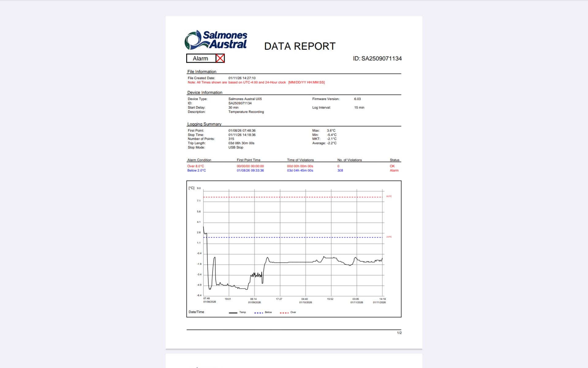Click the red X alarm checkbox

[x=220, y=58]
